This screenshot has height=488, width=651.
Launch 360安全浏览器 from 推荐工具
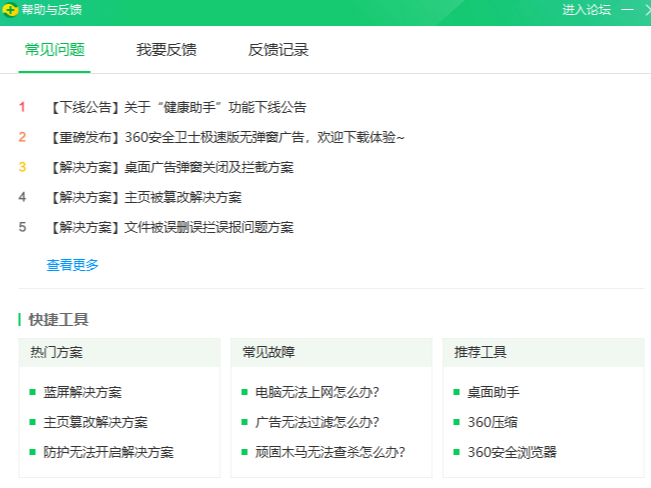511,452
